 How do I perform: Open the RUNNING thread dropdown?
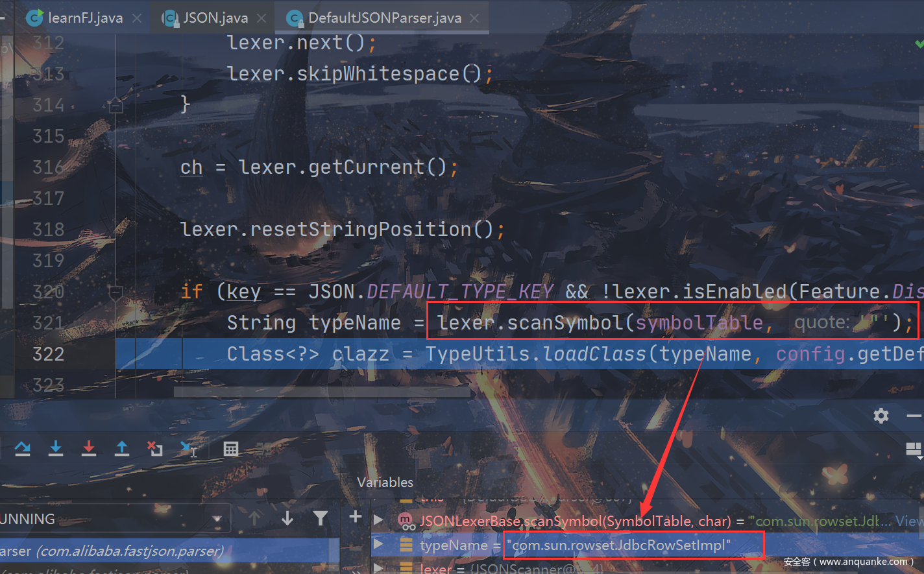[x=217, y=519]
